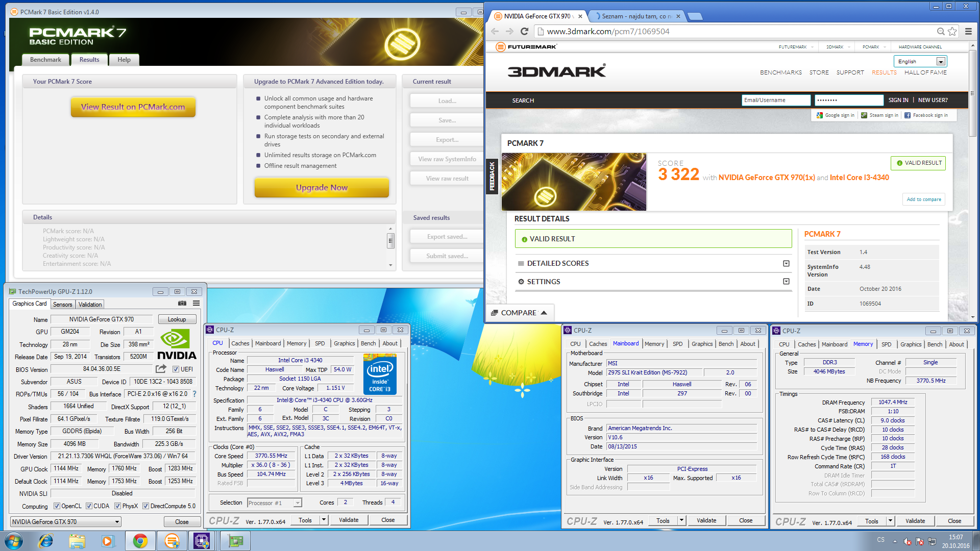Open Tools dropdown arrow in Memory CPU-Z

(x=890, y=521)
